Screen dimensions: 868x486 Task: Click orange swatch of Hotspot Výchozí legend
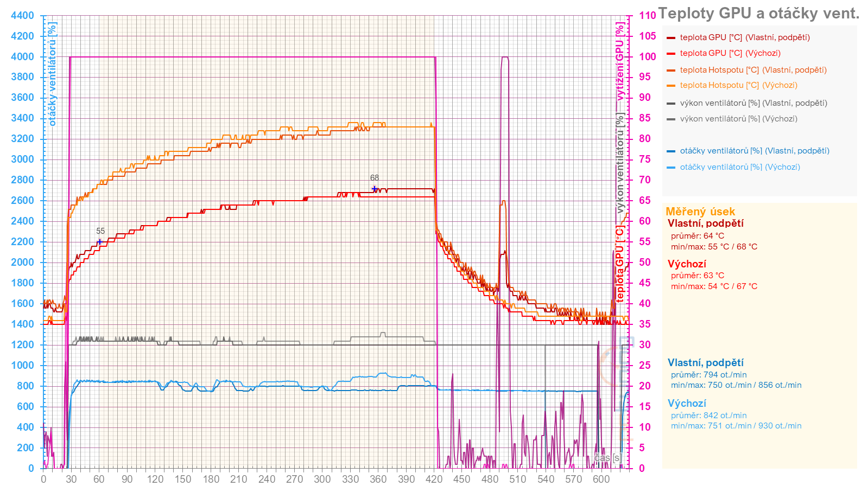[671, 86]
